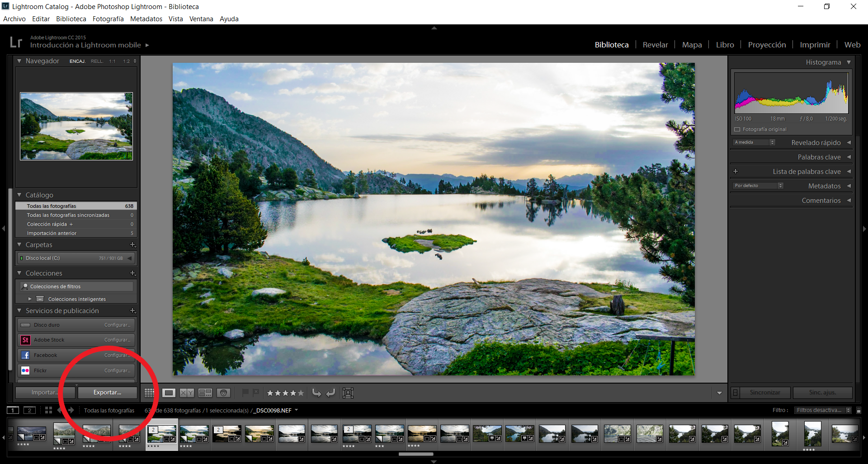Collapse the Navegador panel
868x464 pixels.
point(19,61)
